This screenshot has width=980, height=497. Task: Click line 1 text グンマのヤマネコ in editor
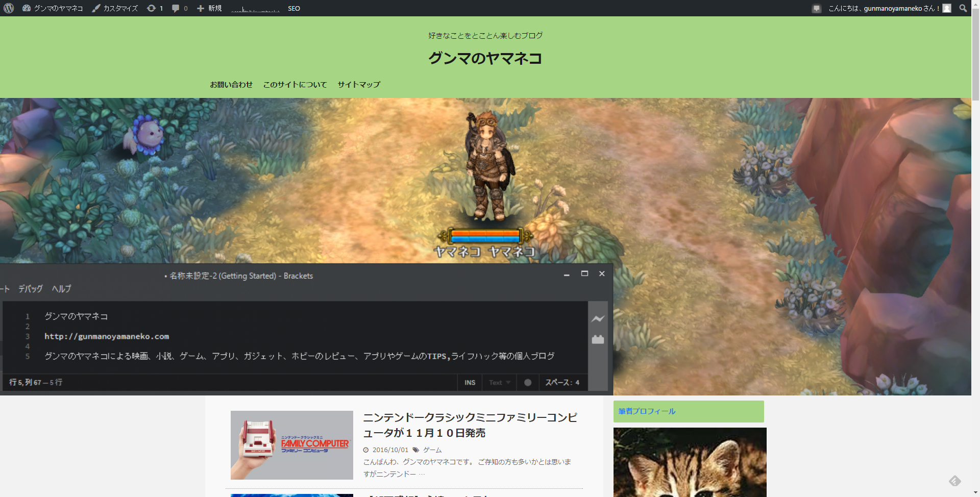point(76,316)
